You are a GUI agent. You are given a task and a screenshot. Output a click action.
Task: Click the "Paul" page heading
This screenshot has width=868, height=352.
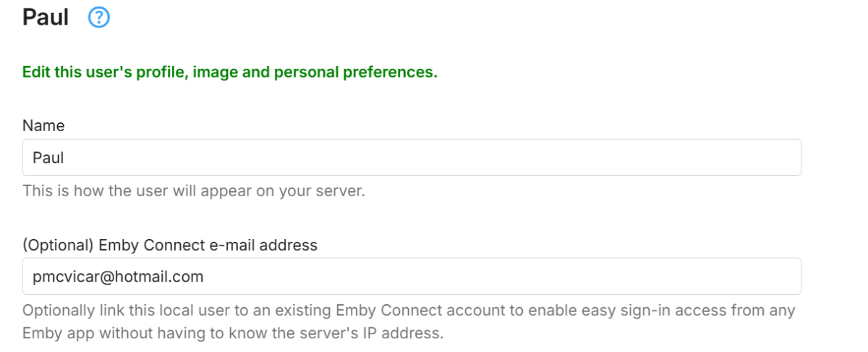click(x=46, y=18)
